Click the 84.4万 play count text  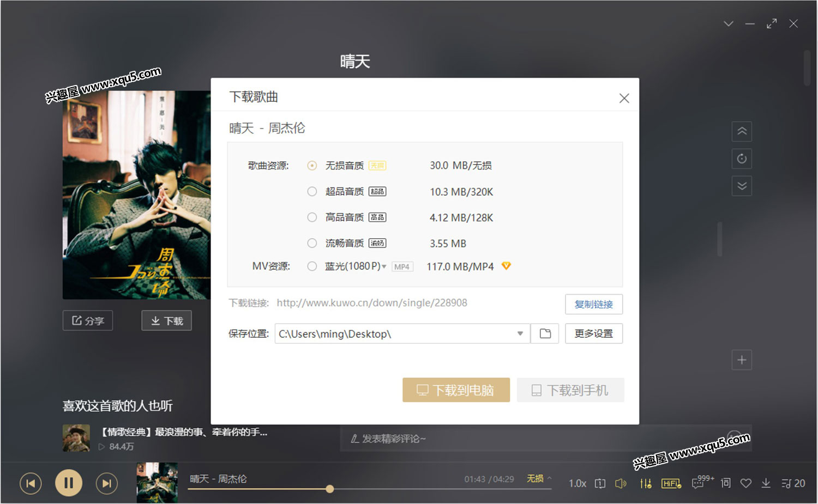click(121, 447)
